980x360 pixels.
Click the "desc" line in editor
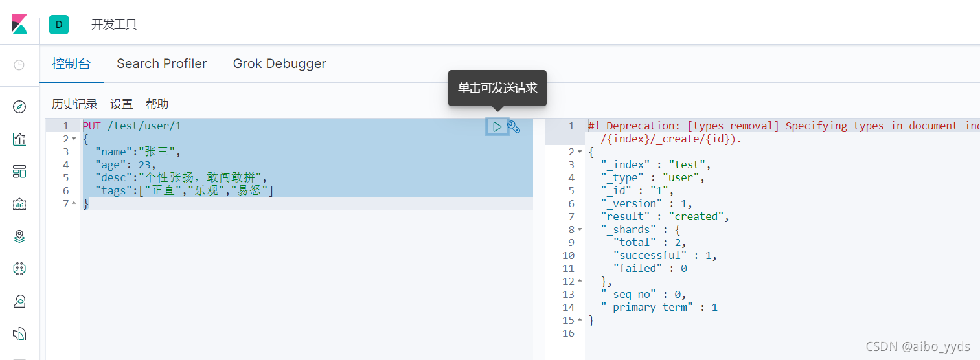181,177
